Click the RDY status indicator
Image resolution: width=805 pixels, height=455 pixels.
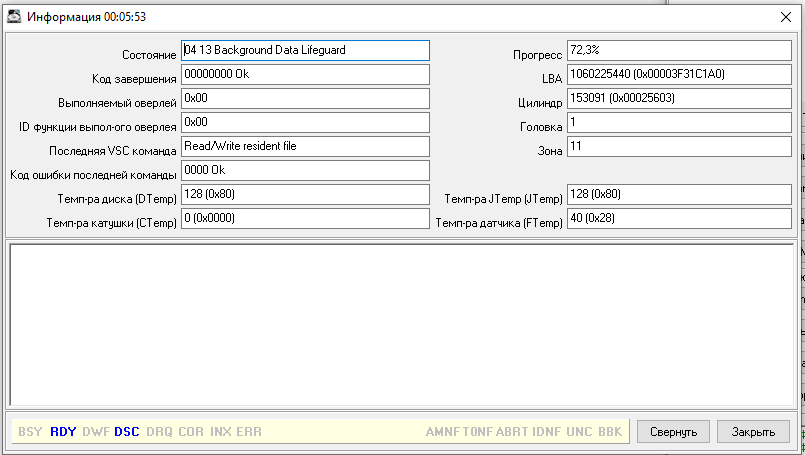pyautogui.click(x=63, y=432)
